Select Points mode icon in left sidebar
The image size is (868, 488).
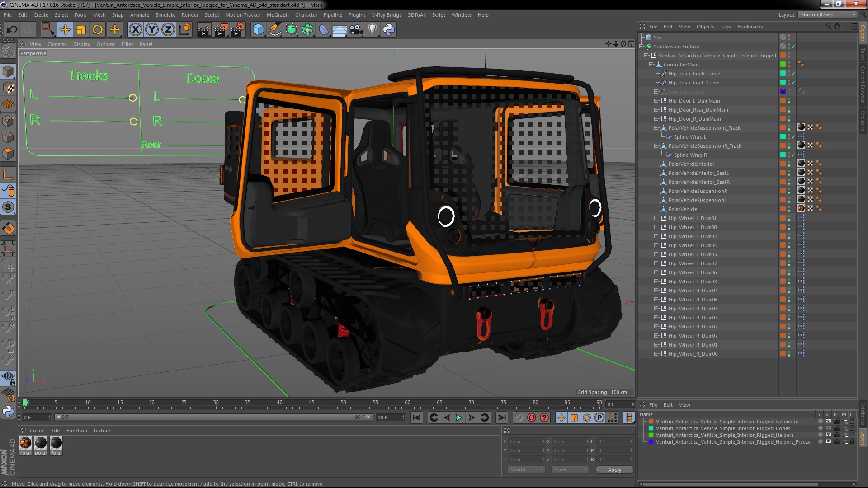8,121
